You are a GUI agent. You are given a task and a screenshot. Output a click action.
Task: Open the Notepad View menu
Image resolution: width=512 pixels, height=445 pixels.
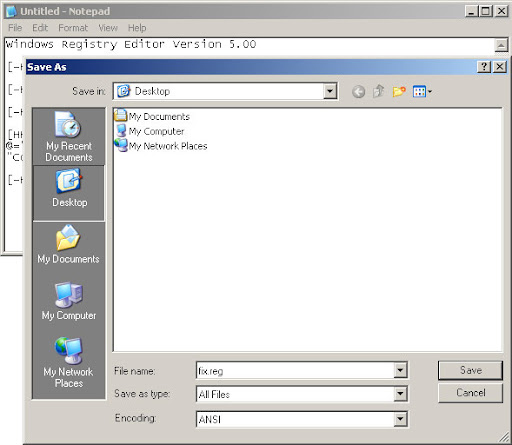coord(108,28)
